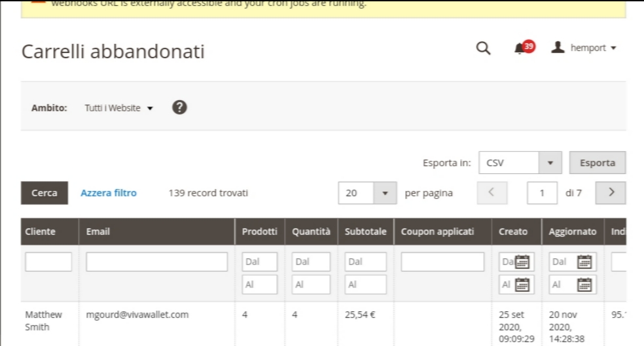Screen dimensions: 644x346
Task: Click email mgourd@vivawallet.com
Action: (x=137, y=315)
